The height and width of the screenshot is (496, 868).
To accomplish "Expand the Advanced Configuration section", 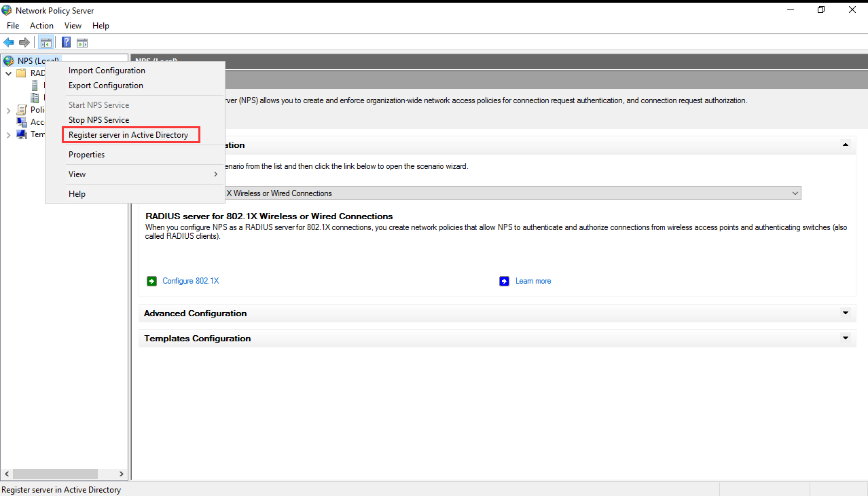I will [x=845, y=313].
